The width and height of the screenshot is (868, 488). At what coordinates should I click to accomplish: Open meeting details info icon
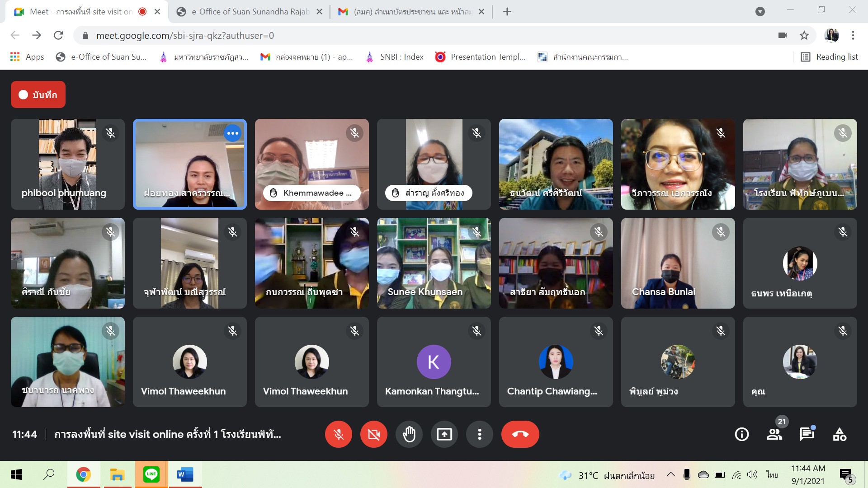click(741, 434)
